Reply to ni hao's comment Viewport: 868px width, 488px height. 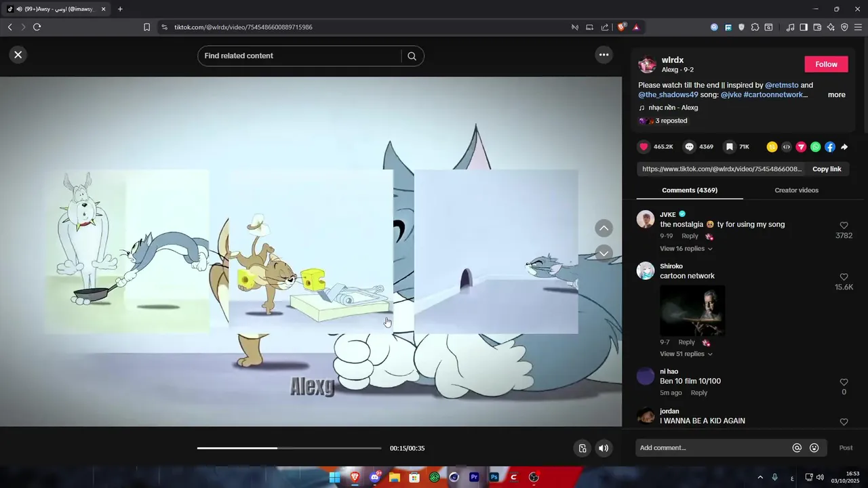click(x=698, y=392)
